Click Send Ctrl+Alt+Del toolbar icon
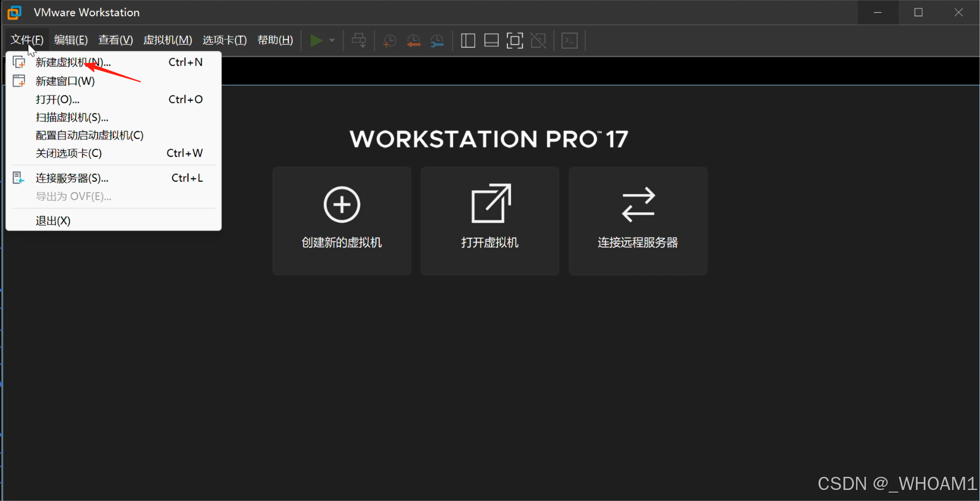Viewport: 980px width, 501px height. 359,40
